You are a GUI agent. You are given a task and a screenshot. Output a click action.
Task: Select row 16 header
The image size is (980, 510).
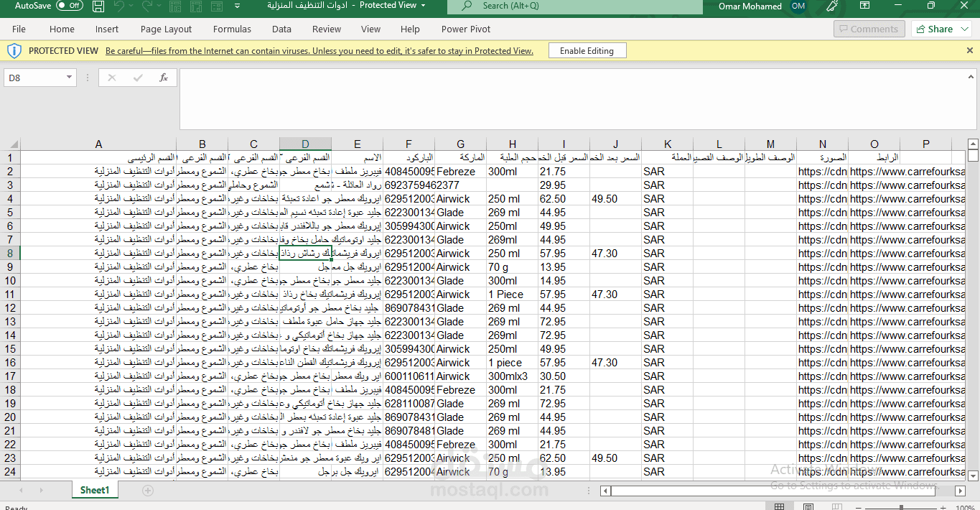coord(10,363)
